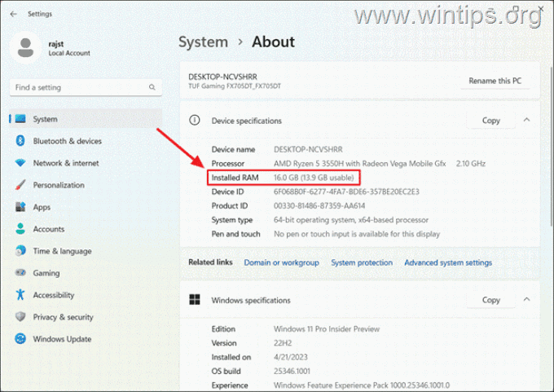Close the Settings window

point(541,8)
